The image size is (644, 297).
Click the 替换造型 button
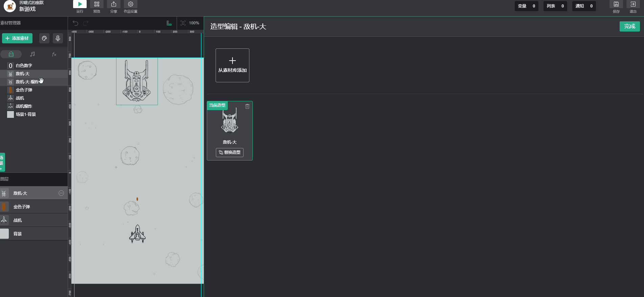pos(230,152)
